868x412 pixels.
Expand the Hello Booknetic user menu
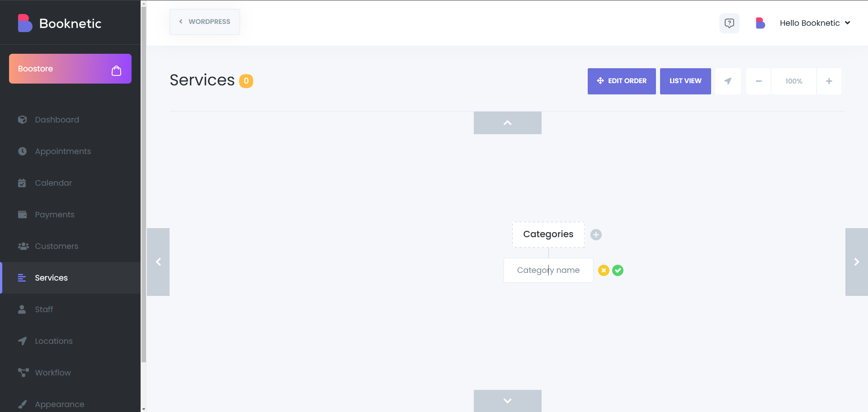click(x=815, y=23)
